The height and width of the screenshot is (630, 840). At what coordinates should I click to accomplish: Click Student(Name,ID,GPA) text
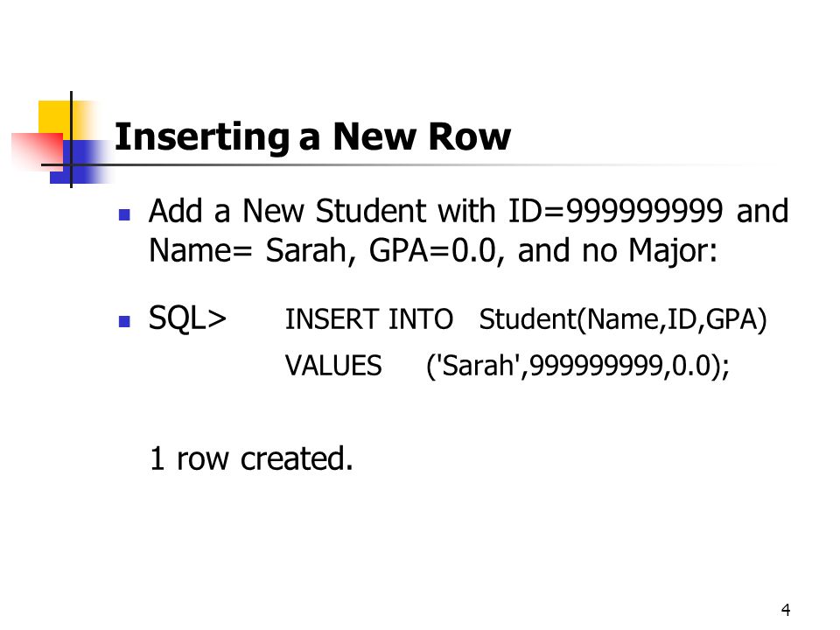[622, 320]
